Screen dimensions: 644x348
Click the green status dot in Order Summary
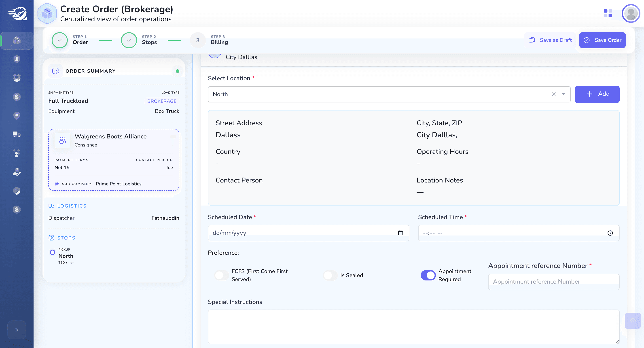(x=177, y=71)
